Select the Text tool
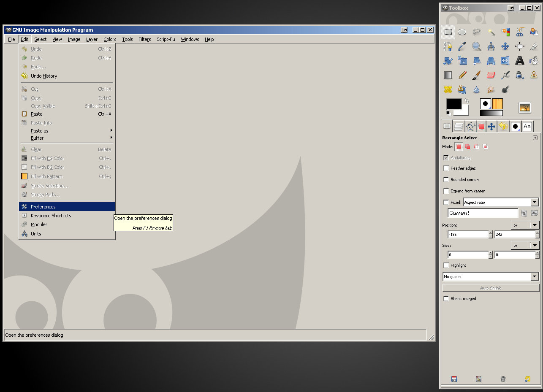 pos(520,61)
